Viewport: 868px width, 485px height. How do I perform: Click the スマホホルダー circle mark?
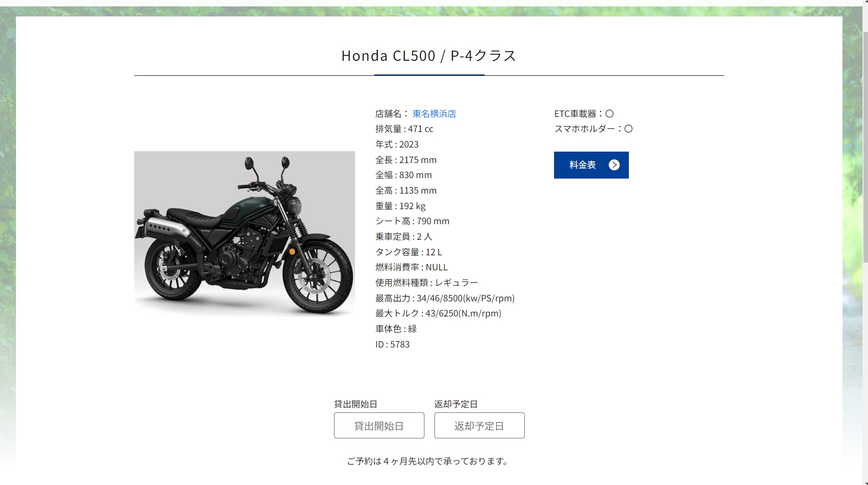point(628,129)
